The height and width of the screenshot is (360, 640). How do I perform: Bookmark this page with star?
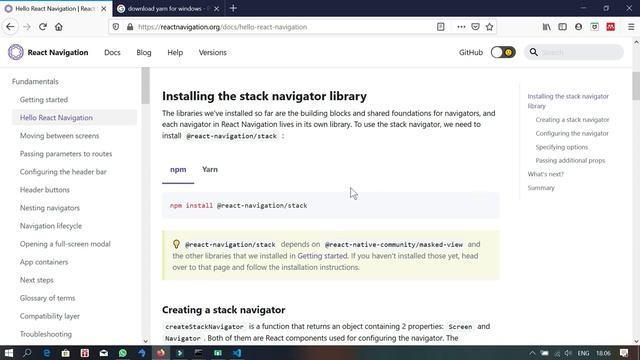coord(489,27)
